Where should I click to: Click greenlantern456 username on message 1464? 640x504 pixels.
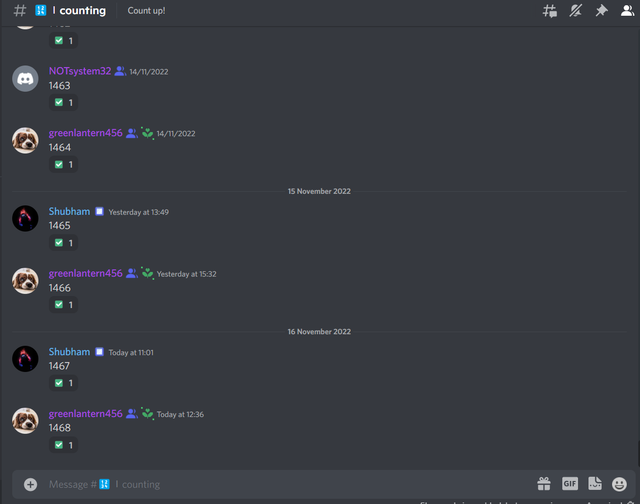tap(86, 133)
